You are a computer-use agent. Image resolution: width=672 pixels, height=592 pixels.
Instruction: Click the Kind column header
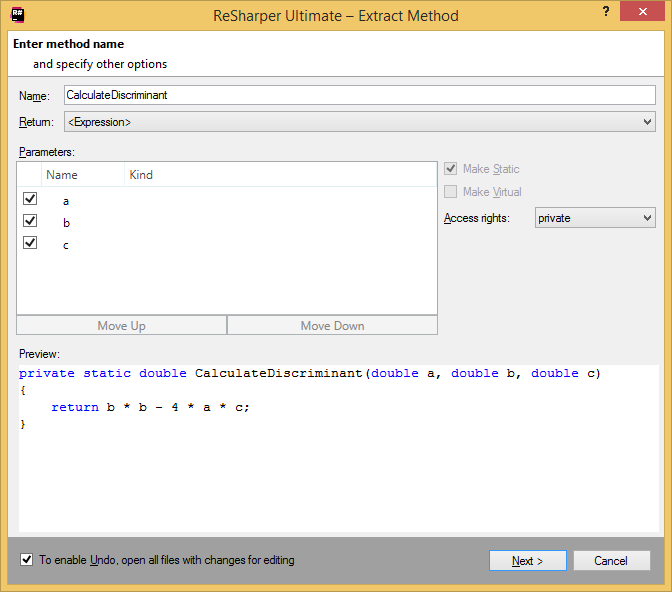coord(141,174)
